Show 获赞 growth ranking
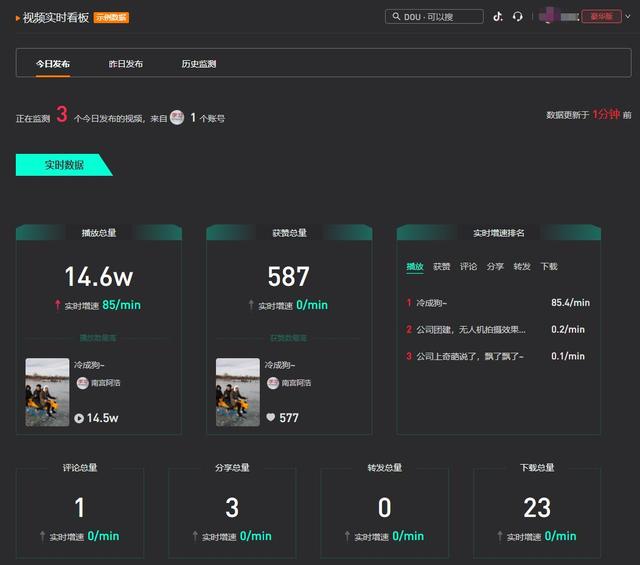The width and height of the screenshot is (640, 565). (441, 267)
